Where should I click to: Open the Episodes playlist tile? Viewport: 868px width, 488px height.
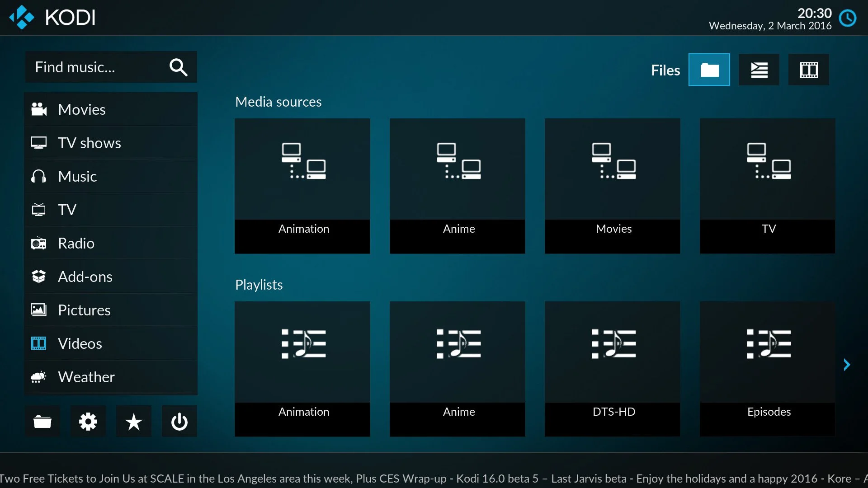[767, 369]
